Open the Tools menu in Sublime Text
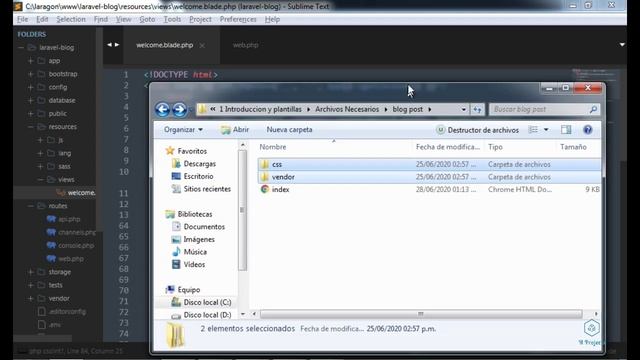The image size is (640, 360). tap(172, 19)
